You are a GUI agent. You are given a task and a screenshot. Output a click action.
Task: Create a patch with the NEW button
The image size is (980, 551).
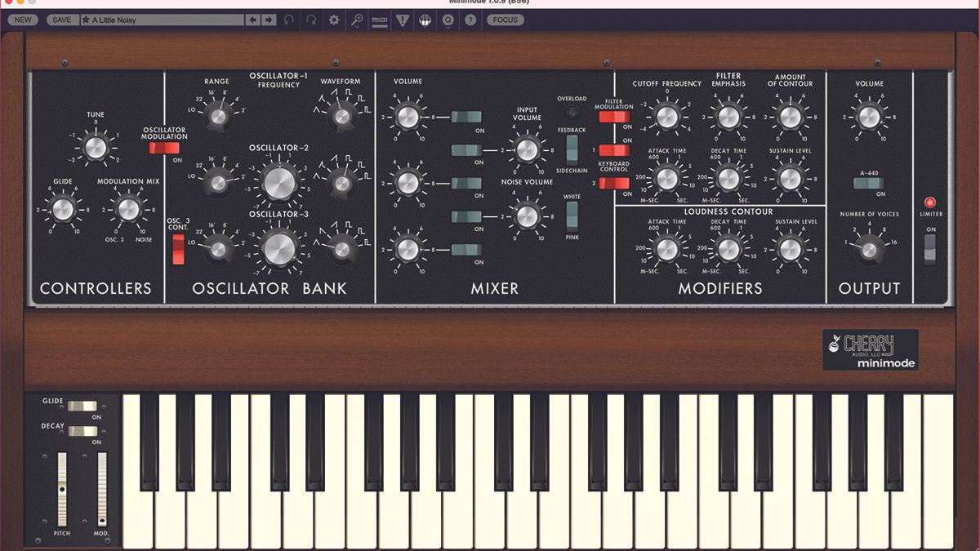coord(22,20)
